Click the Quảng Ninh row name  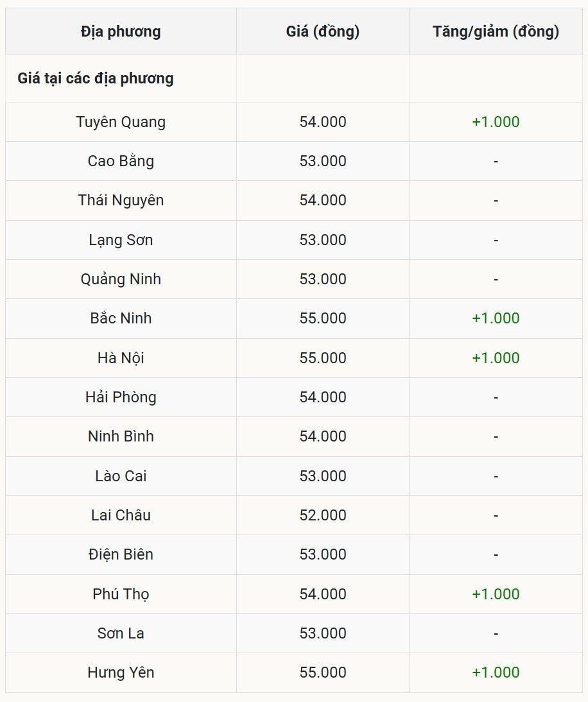coord(121,279)
